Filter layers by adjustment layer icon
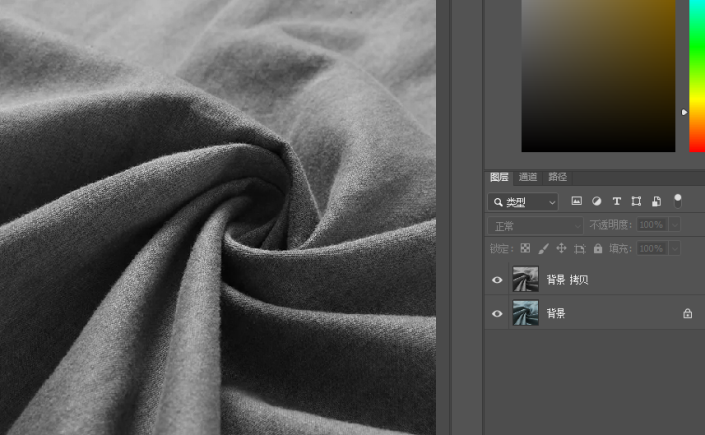The image size is (705, 435). 597,201
